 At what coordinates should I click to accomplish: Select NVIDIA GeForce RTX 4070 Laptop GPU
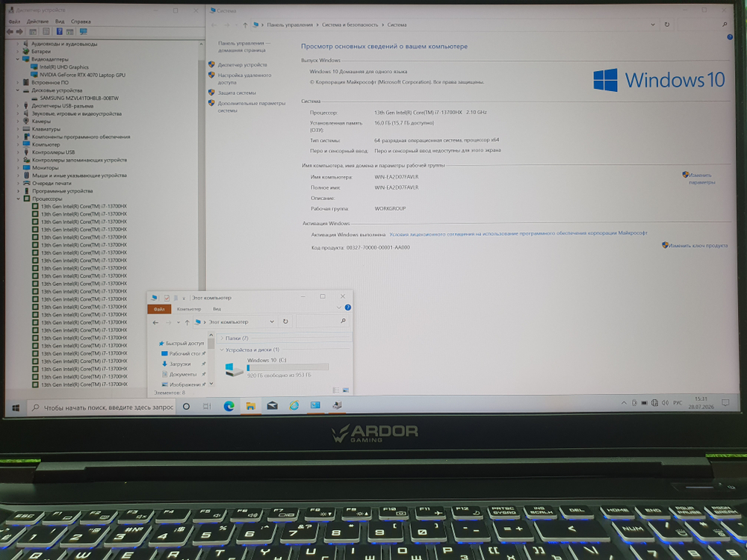click(x=82, y=75)
